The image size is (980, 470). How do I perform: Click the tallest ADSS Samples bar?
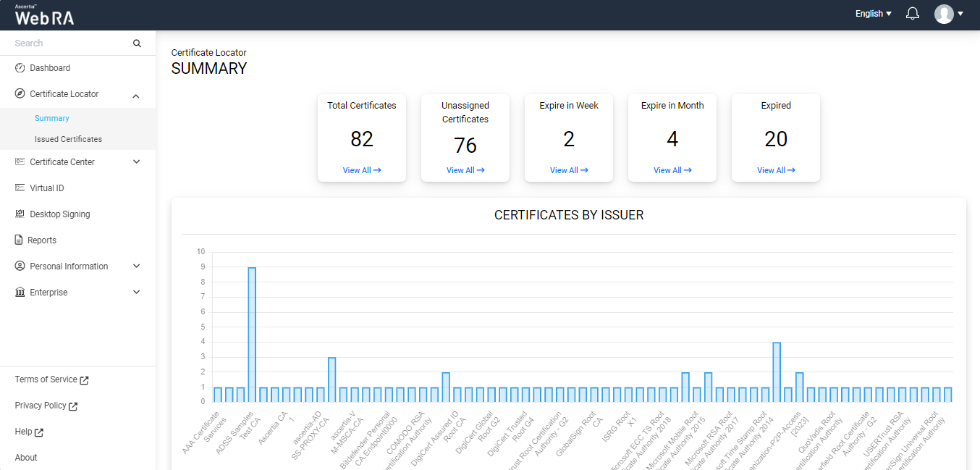[x=252, y=335]
